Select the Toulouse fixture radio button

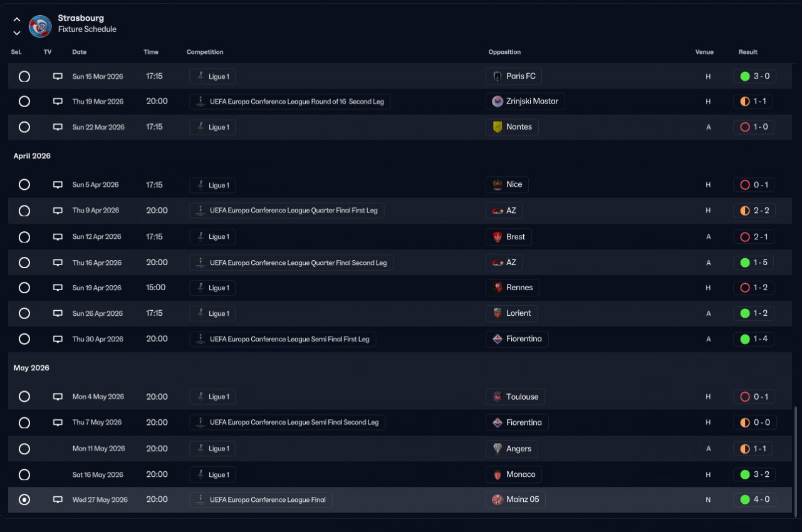(x=24, y=397)
